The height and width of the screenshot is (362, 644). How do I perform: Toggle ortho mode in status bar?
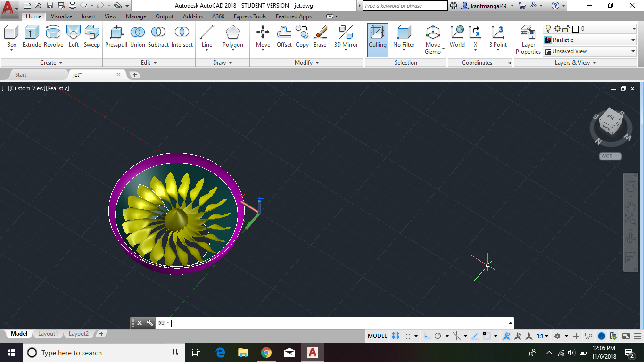427,336
